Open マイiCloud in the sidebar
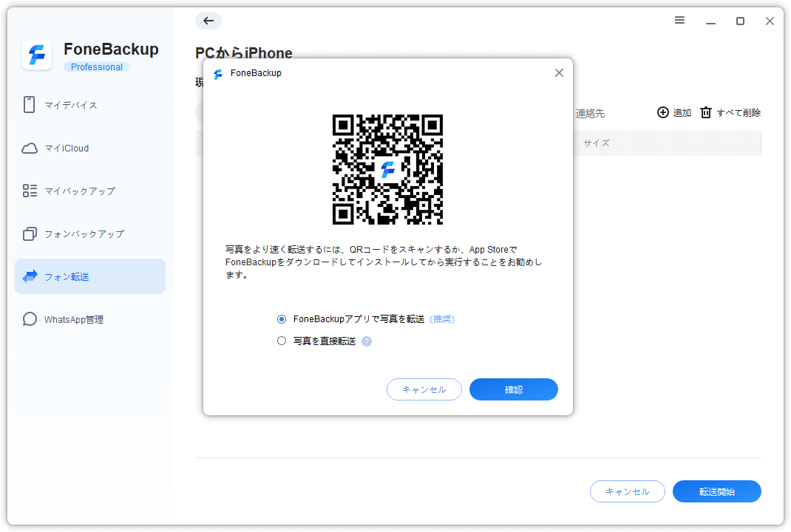The width and height of the screenshot is (791, 532). (90, 148)
